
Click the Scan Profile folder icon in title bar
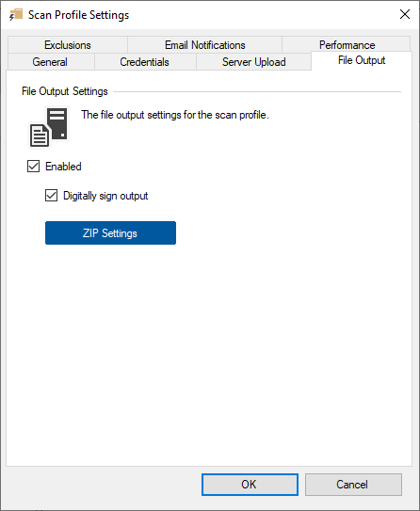[16, 15]
